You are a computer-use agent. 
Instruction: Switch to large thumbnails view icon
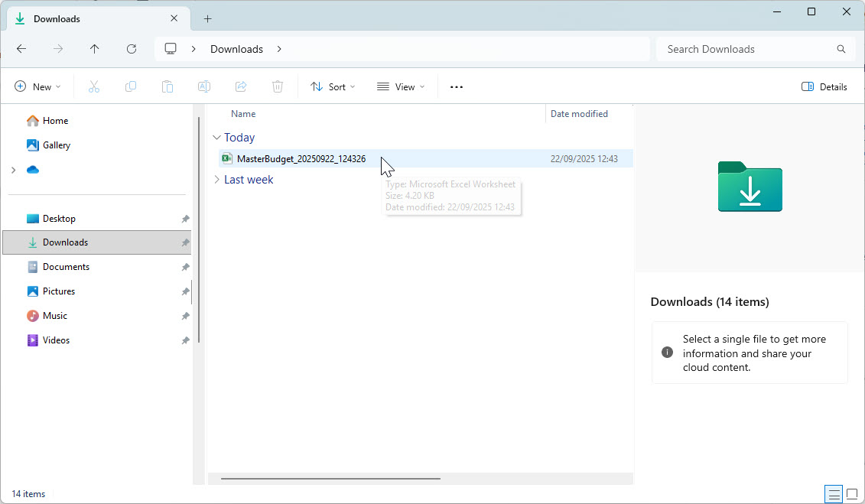pyautogui.click(x=852, y=493)
